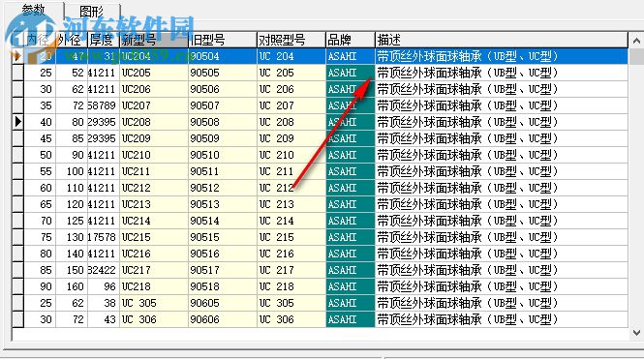Image resolution: width=644 pixels, height=359 pixels.
Task: Click old model cell 90505
Action: coord(223,73)
